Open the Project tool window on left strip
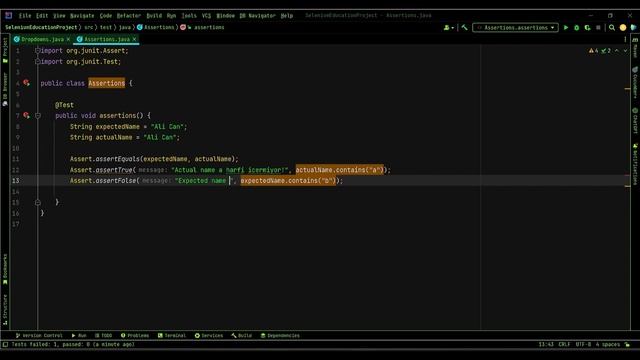640x360 pixels. coord(5,50)
